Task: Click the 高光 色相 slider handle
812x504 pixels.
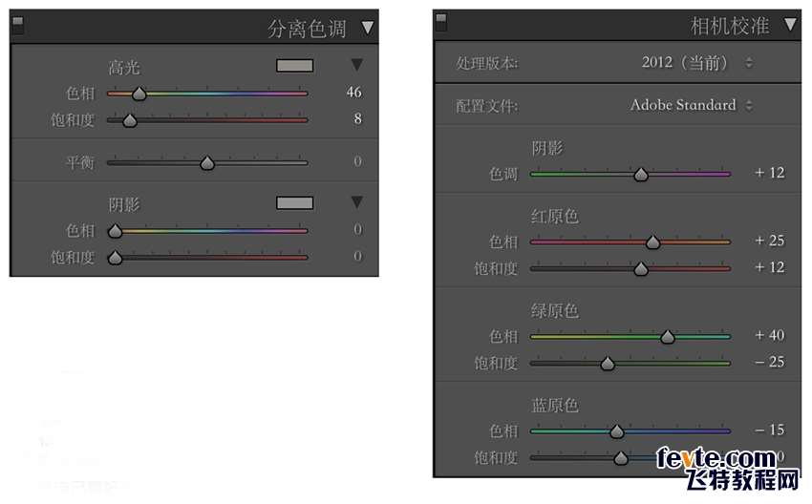Action: click(139, 94)
